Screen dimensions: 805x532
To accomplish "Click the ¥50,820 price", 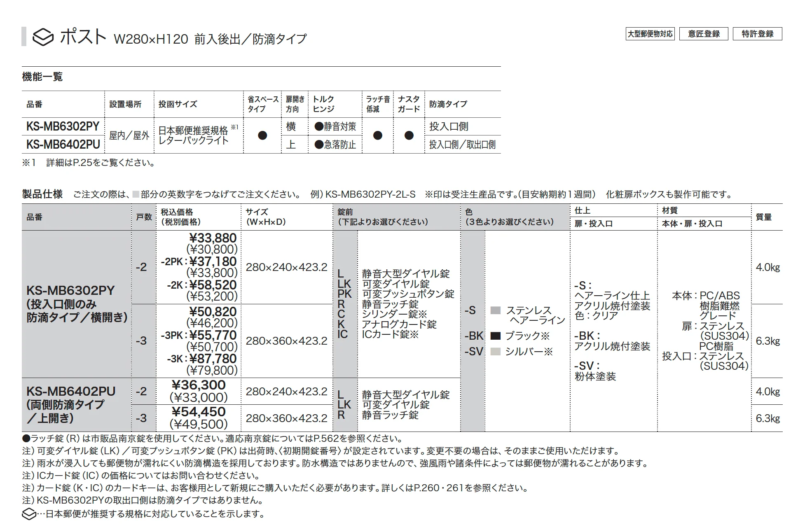I will pyautogui.click(x=213, y=312).
